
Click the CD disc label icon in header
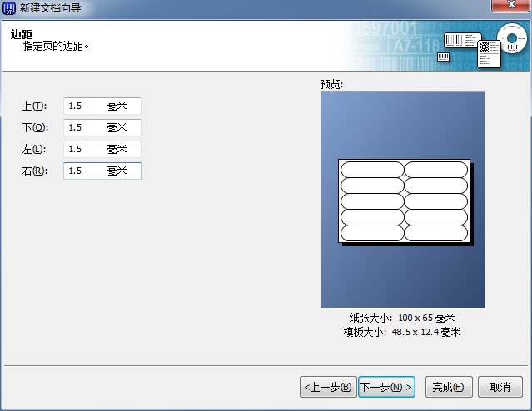[513, 38]
